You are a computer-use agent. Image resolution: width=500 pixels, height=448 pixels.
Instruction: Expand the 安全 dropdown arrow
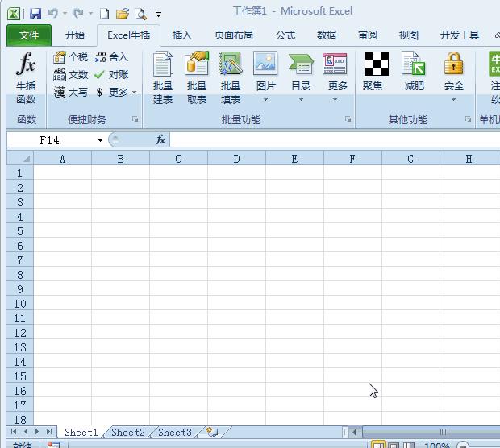(453, 100)
